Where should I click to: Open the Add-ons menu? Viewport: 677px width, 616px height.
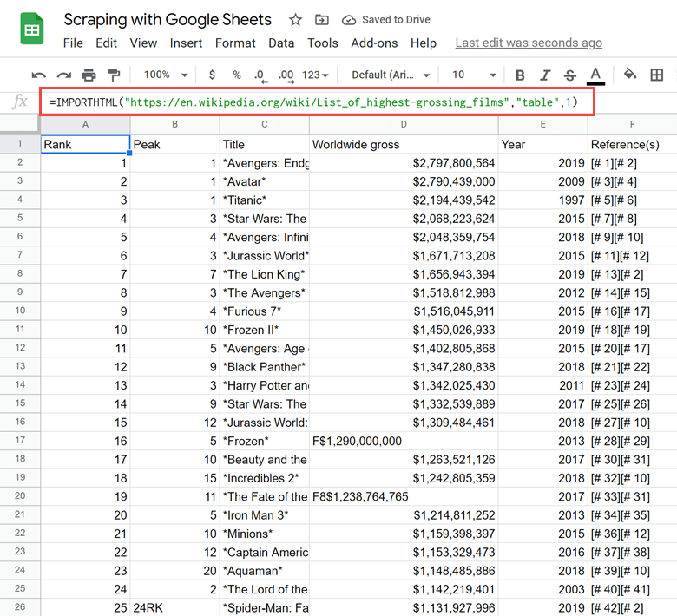pyautogui.click(x=373, y=43)
